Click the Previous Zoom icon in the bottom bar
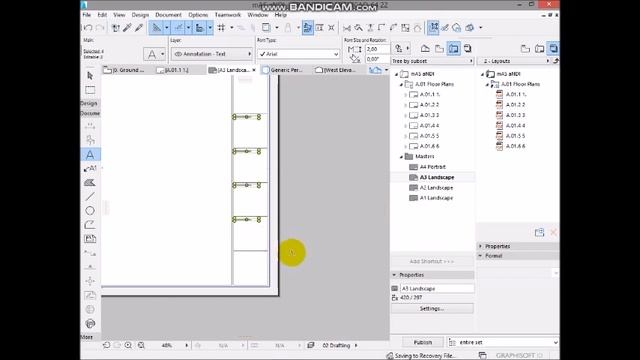The width and height of the screenshot is (640, 360). tap(107, 345)
